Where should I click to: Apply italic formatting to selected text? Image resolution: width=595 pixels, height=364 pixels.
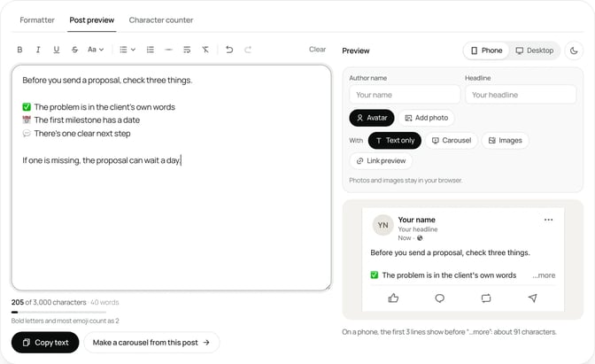click(38, 50)
